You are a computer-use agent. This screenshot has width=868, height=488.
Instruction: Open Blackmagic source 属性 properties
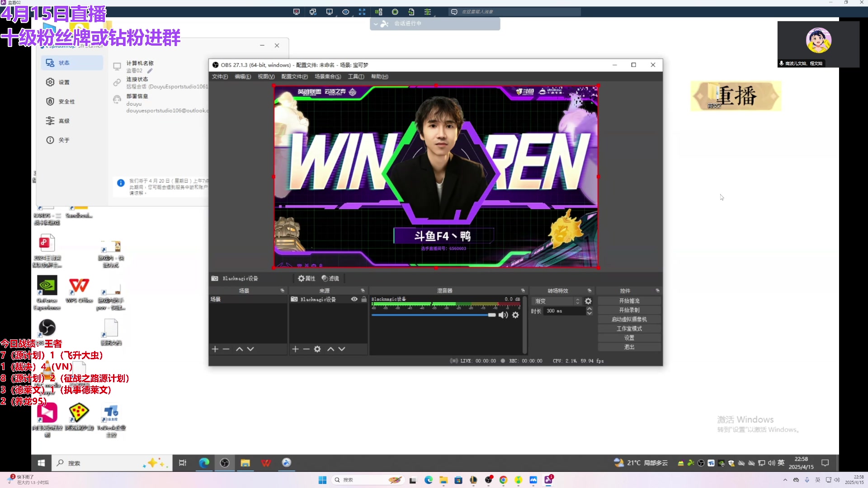click(x=307, y=278)
